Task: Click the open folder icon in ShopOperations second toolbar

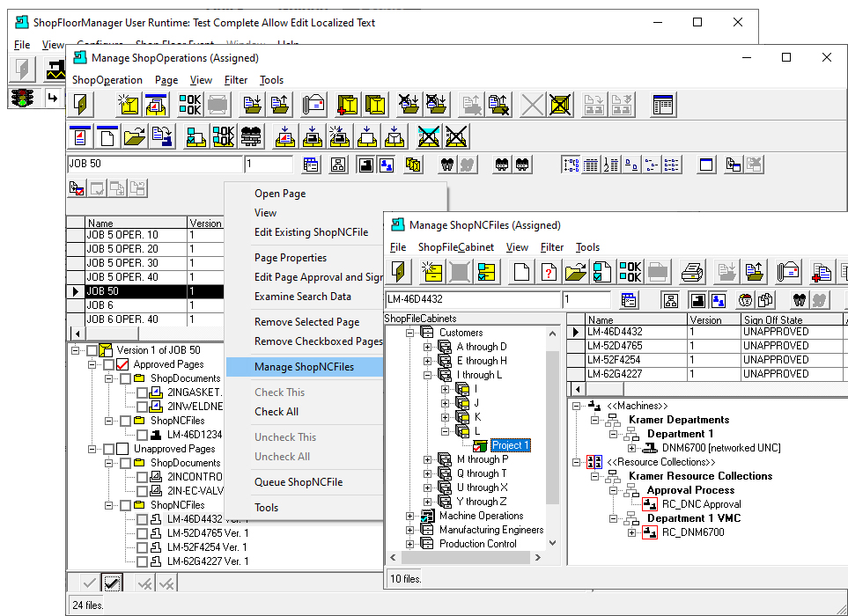Action: pyautogui.click(x=135, y=136)
